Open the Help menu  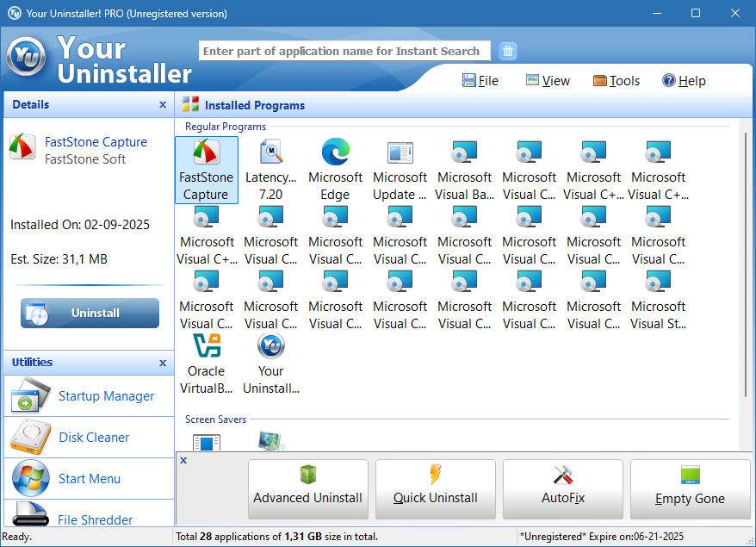pyautogui.click(x=684, y=81)
